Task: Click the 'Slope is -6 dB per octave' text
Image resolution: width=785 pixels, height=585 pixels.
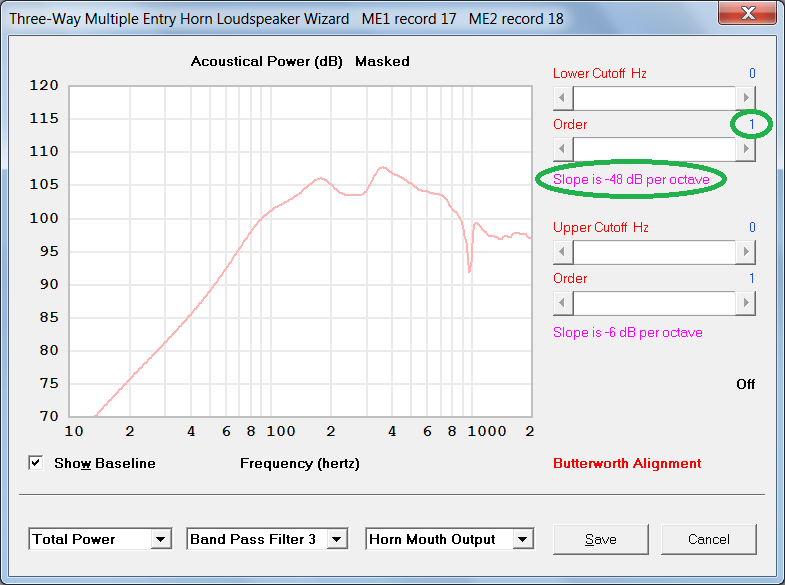Action: coord(627,333)
